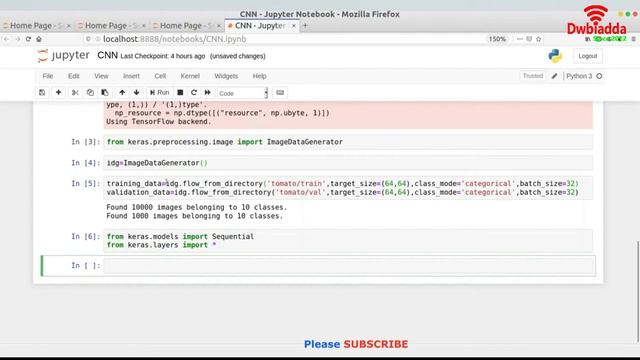Click 'Found 10000 images belonging to 10 classes.' output
Image resolution: width=640 pixels, height=360 pixels.
click(197, 207)
